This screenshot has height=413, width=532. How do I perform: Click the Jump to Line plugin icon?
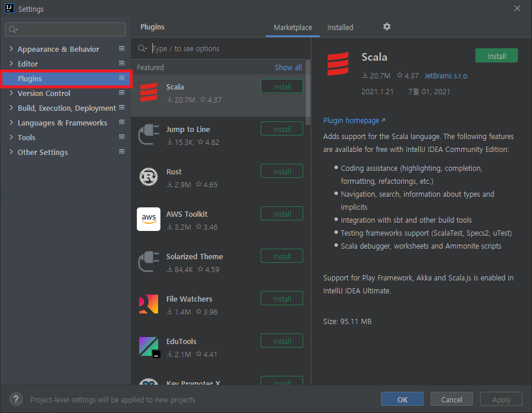[149, 134]
